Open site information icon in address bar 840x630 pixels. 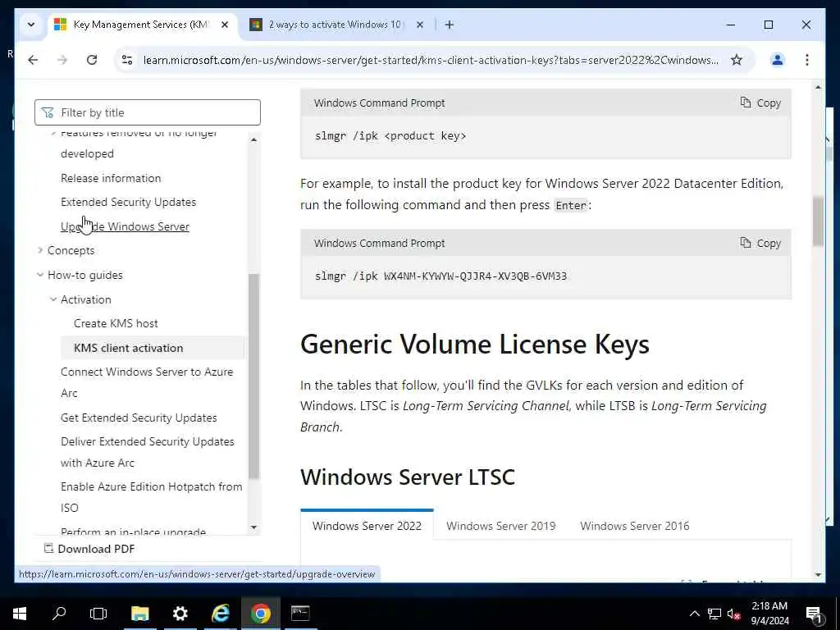pos(127,60)
